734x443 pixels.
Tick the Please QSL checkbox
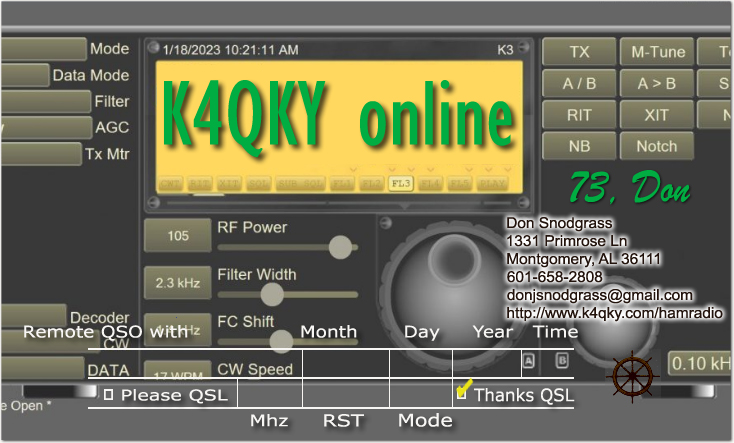point(108,395)
